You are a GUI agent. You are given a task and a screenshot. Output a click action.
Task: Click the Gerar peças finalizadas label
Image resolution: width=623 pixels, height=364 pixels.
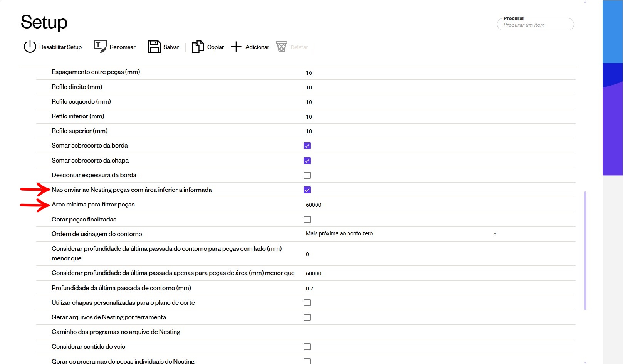pos(84,219)
